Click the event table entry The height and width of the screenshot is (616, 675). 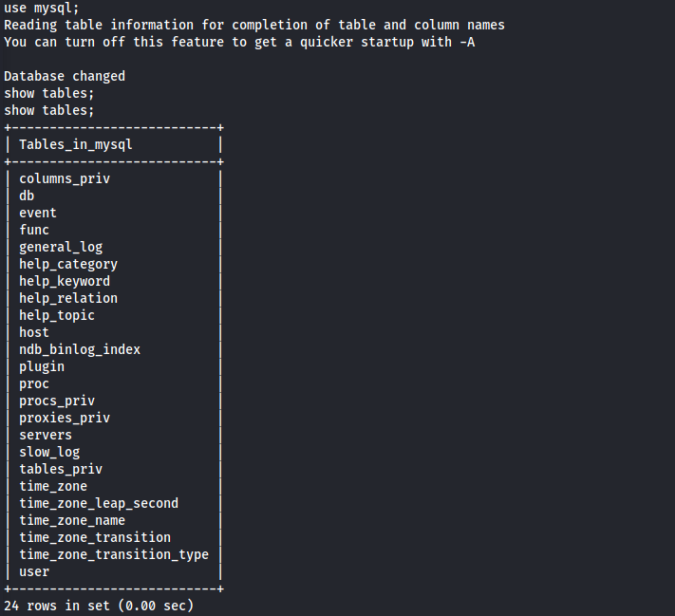38,213
